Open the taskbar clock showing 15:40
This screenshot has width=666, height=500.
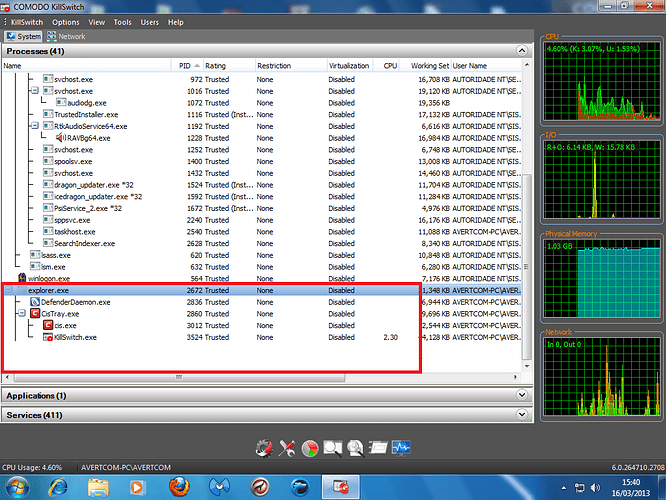631,488
